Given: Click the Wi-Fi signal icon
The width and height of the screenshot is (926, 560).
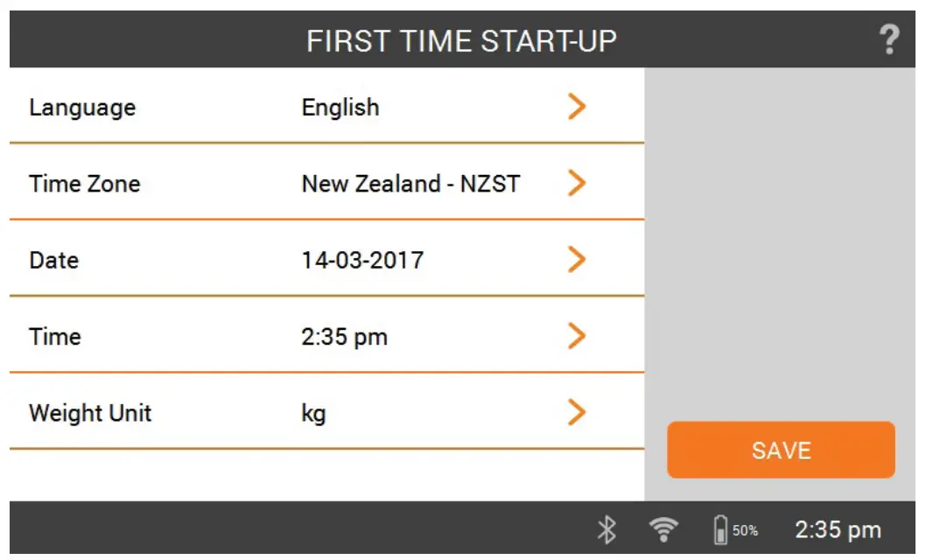Looking at the screenshot, I should click(662, 528).
